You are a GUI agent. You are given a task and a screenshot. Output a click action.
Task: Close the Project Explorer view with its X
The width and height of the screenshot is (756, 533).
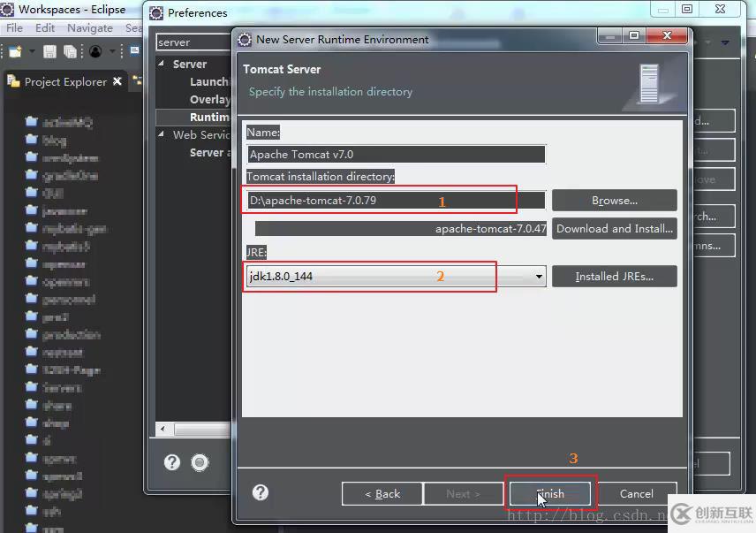(x=117, y=81)
